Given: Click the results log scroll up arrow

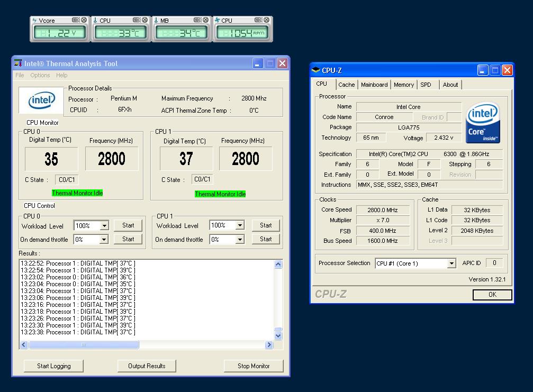Looking at the screenshot, I should (x=278, y=265).
